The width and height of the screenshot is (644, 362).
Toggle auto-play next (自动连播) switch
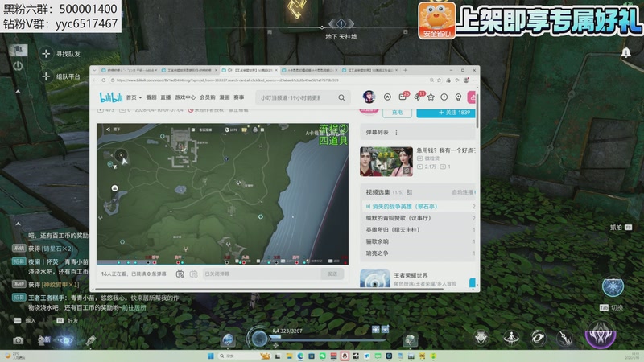(475, 192)
